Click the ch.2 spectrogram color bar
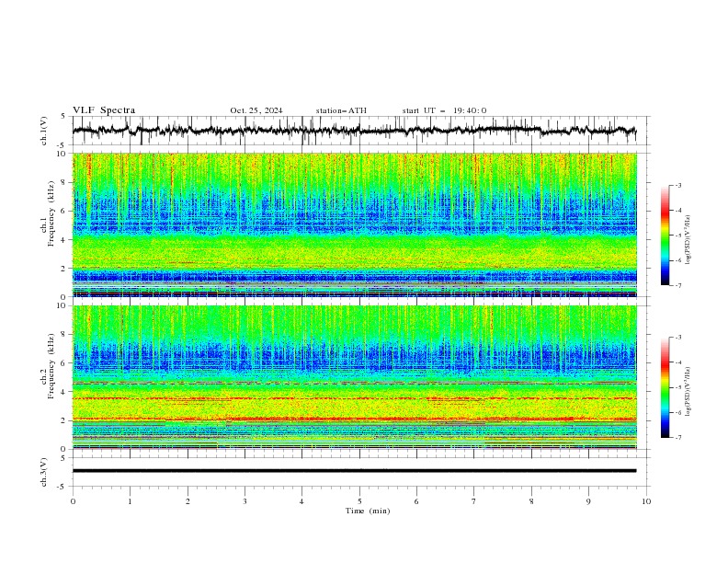The image size is (728, 563). pos(665,387)
